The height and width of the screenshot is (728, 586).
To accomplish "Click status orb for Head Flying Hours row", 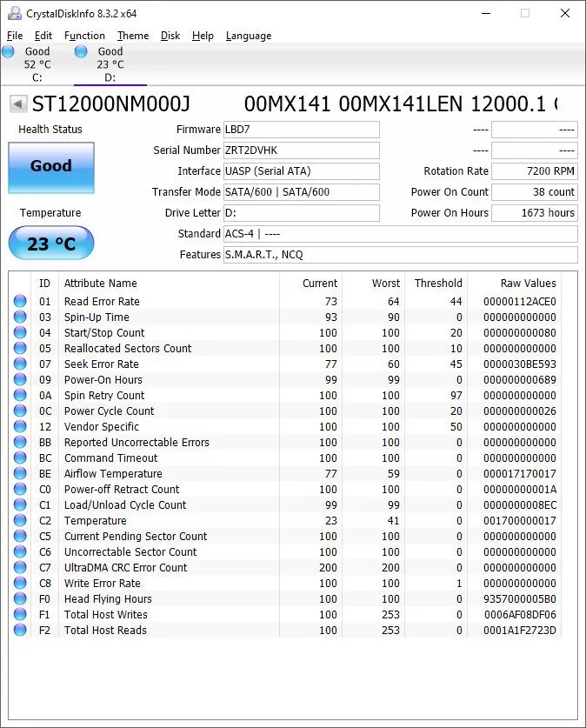I will pos(20,598).
